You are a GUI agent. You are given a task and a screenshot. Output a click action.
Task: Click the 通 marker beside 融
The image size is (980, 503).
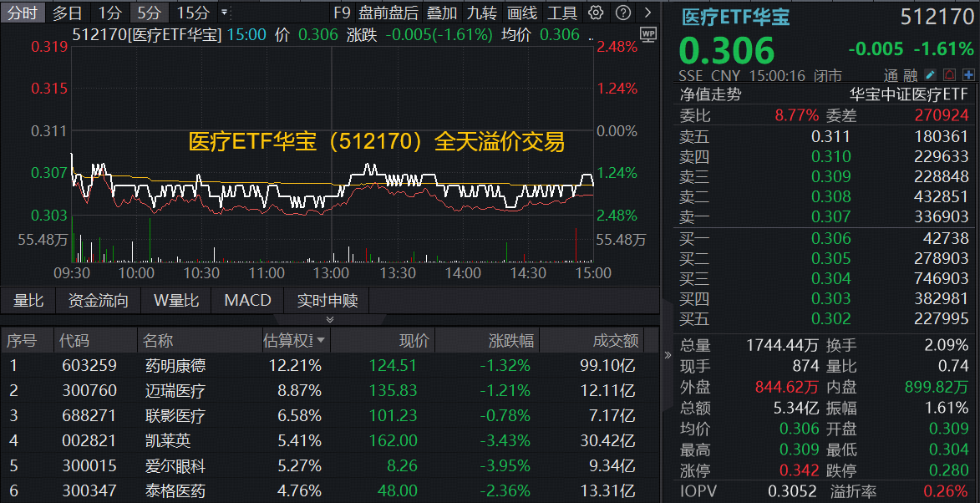point(892,76)
